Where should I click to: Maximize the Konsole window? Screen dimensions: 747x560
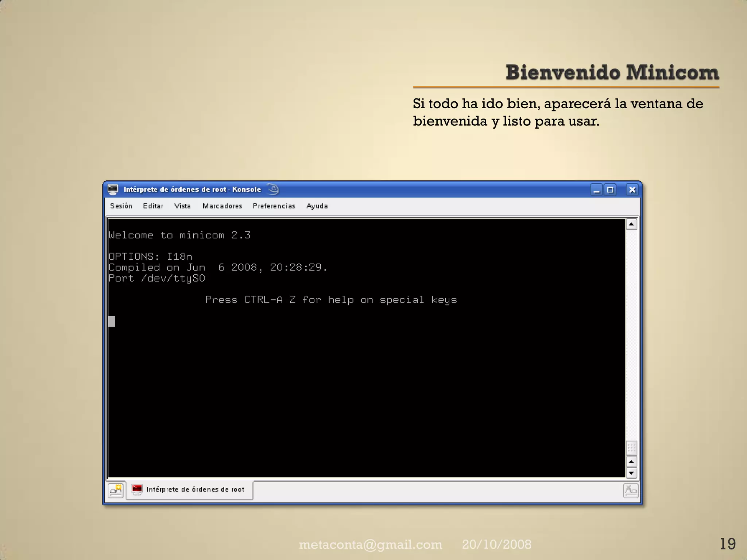tap(610, 190)
